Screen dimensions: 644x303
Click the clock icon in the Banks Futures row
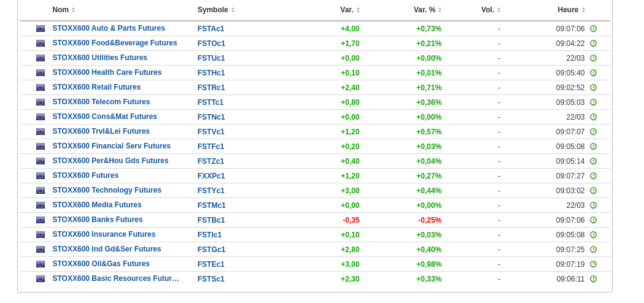click(593, 220)
